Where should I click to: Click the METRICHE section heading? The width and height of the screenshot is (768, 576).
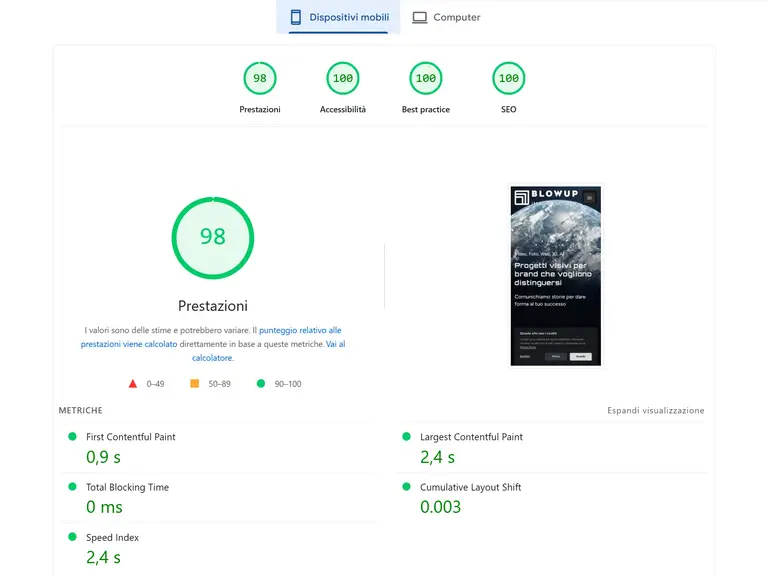tap(80, 410)
